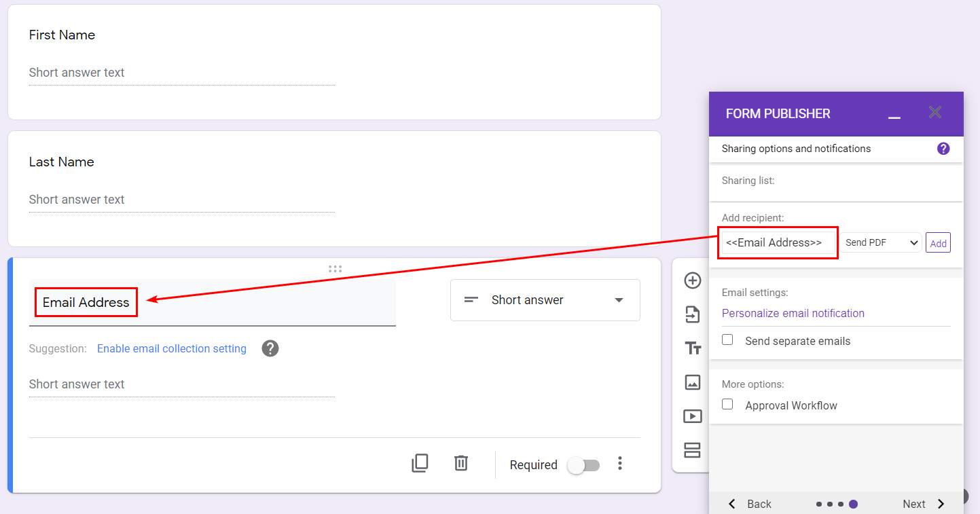Screen dimensions: 980x514
Task: Delete the Email Address question (trash icon)
Action: (461, 464)
